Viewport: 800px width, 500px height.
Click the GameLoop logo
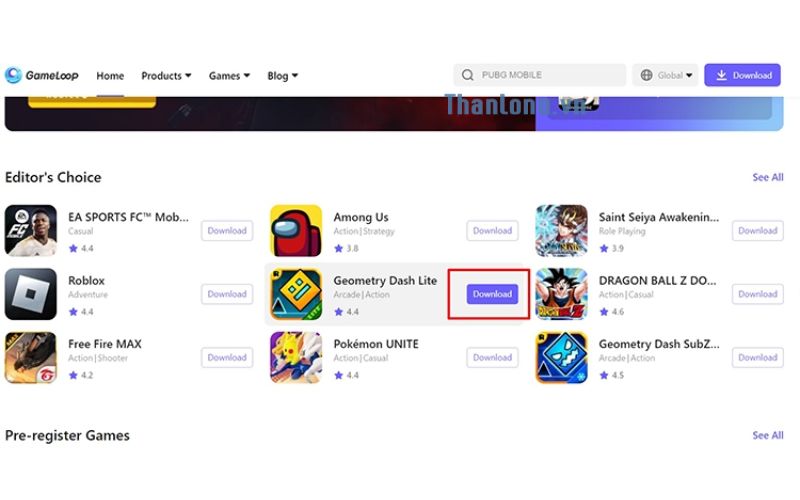click(42, 75)
